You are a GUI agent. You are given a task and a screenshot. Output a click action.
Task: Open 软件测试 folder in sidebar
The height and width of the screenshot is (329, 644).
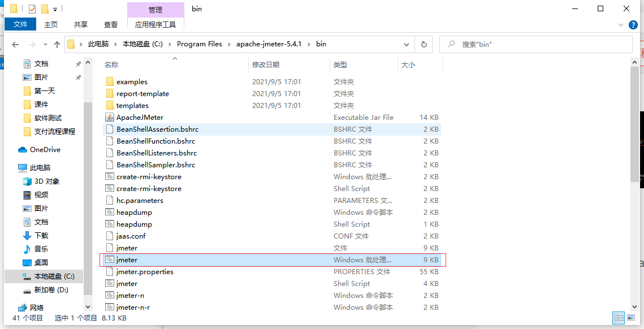48,118
